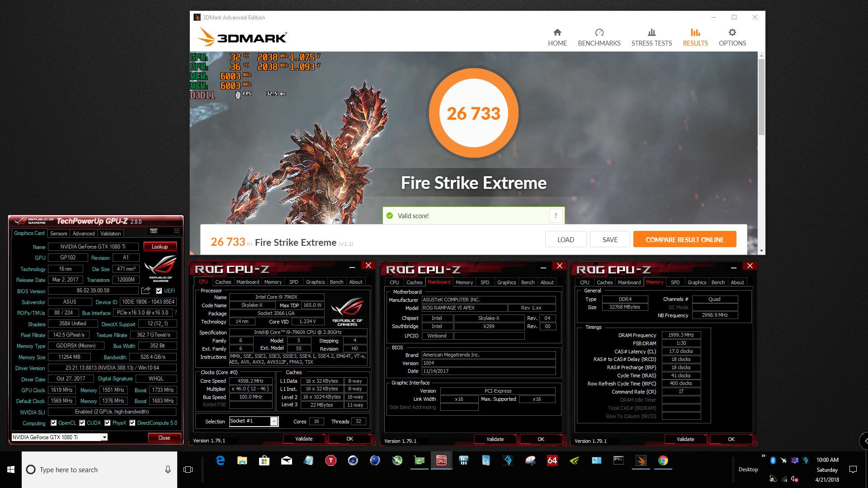
Task: Open GPU-Z hamburger menu icon
Action: 177,231
